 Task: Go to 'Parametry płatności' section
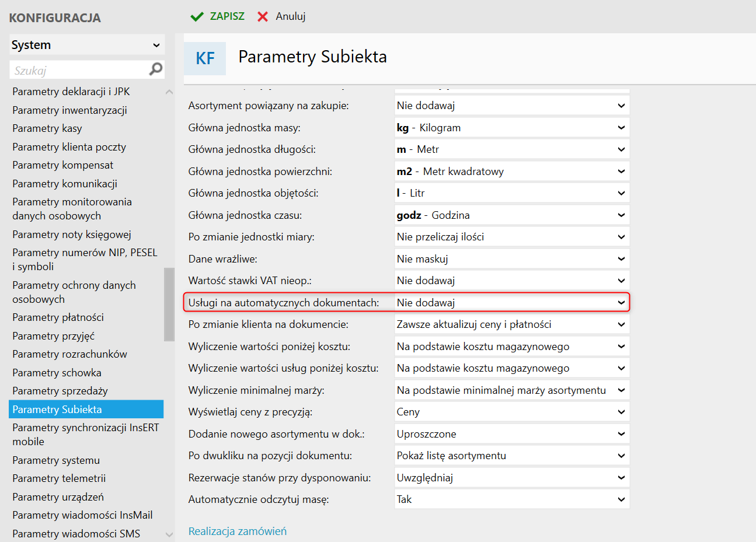coord(58,317)
